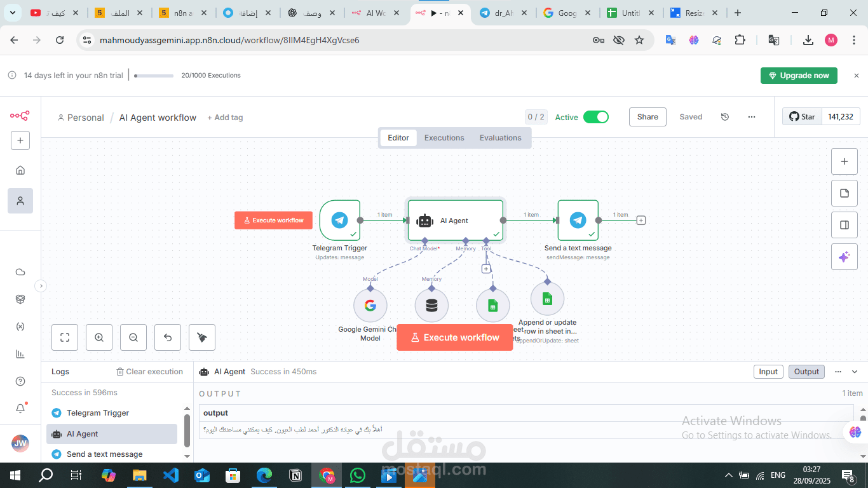The image size is (868, 488).
Task: Open the Insights bar chart icon
Action: pos(20,354)
